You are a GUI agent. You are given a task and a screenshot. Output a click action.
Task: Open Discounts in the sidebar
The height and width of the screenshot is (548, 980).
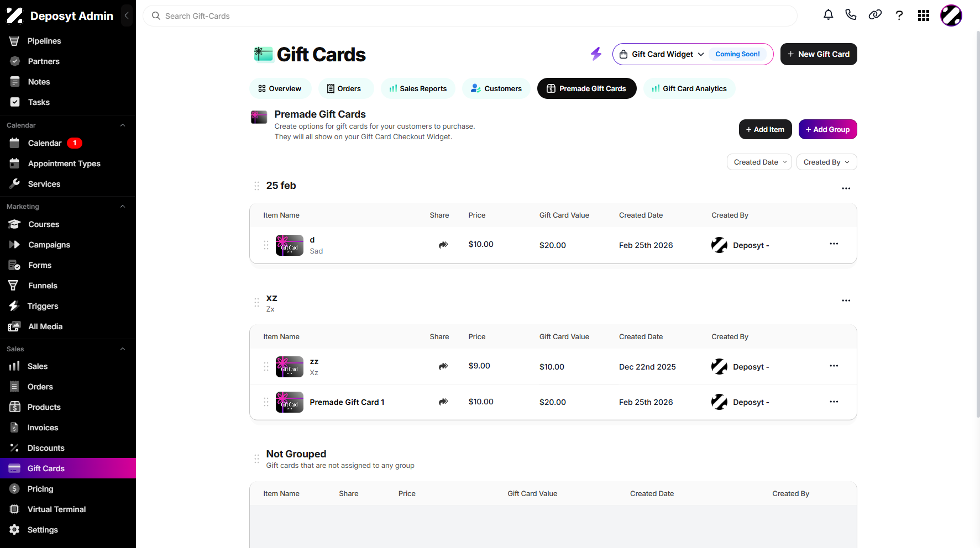coord(68,448)
